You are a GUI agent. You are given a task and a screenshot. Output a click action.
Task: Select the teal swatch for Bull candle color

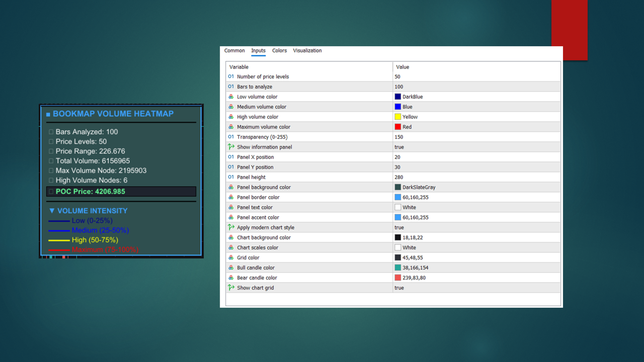click(x=398, y=267)
